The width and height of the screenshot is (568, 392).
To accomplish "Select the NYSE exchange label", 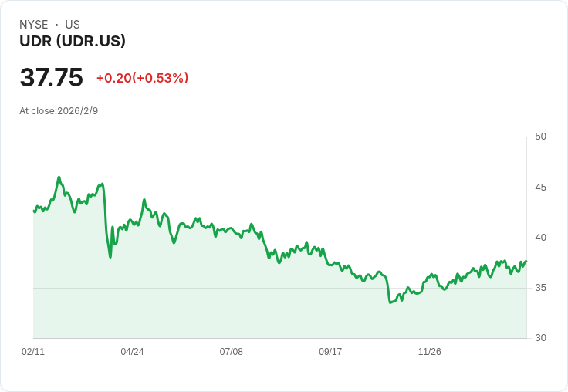I will (x=34, y=25).
